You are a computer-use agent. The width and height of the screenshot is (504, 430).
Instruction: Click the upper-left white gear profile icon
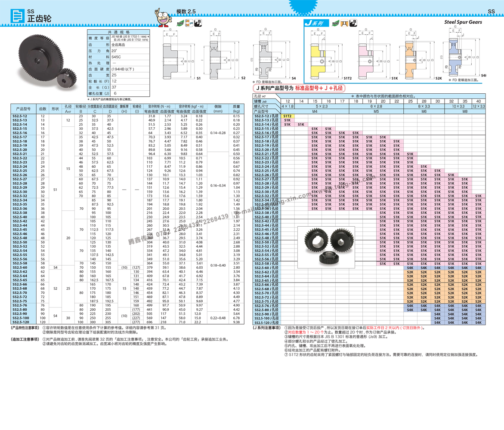coord(170,52)
